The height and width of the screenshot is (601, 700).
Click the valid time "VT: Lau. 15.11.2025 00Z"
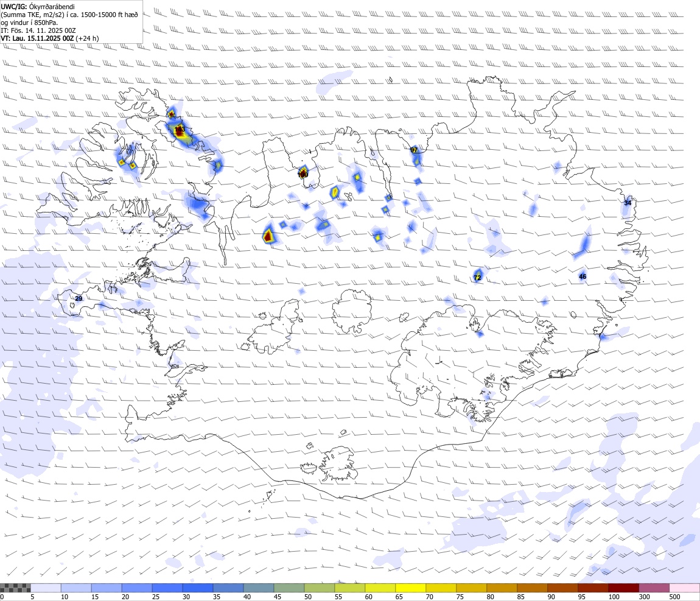pyautogui.click(x=37, y=38)
